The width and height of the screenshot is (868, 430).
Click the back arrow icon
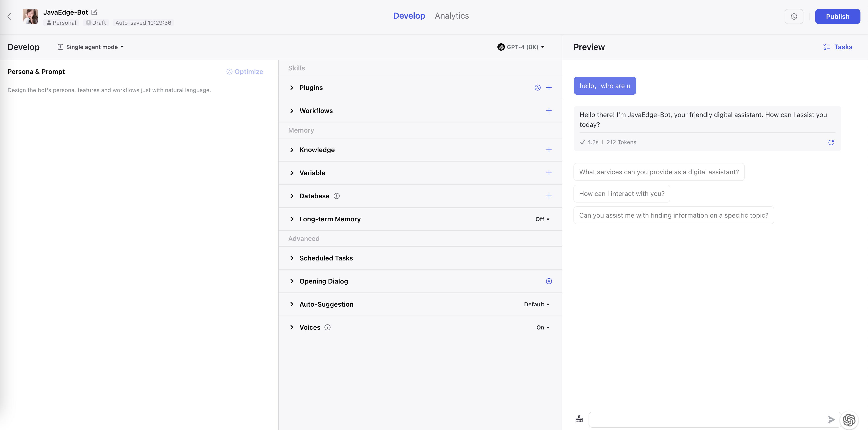[x=9, y=16]
